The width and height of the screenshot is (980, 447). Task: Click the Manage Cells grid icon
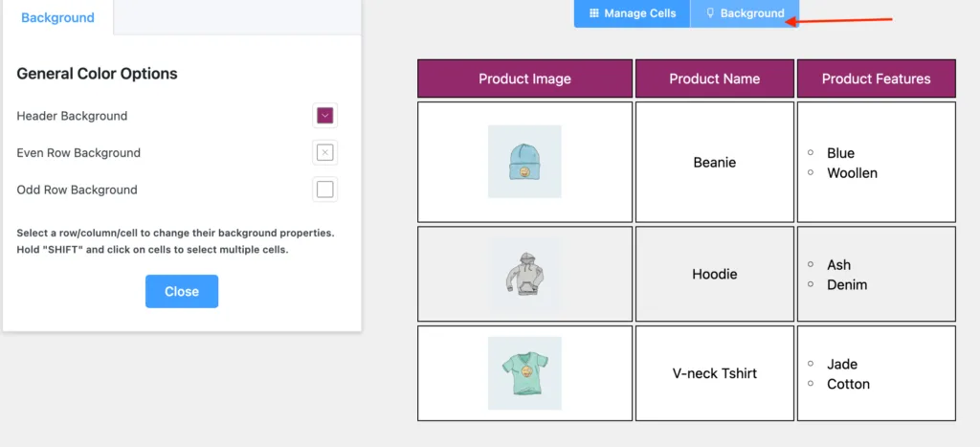pyautogui.click(x=594, y=13)
